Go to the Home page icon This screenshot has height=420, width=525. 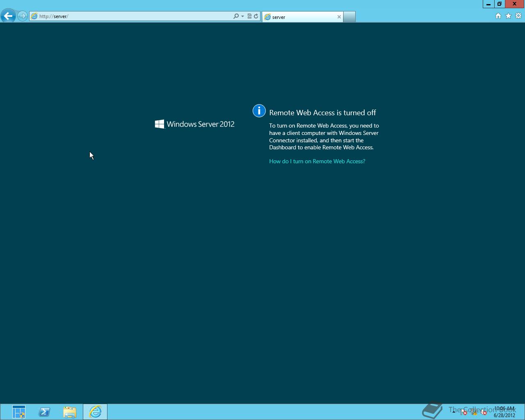(498, 16)
